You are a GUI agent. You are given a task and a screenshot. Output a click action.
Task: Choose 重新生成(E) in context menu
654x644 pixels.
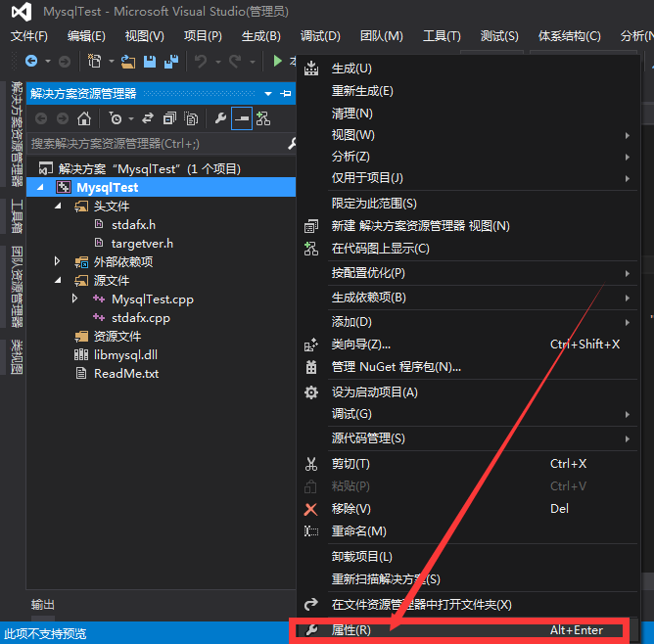[468, 91]
